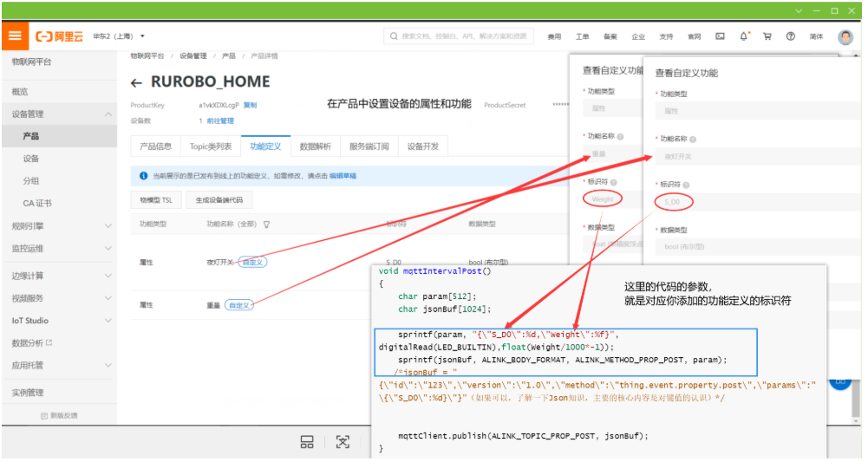Click the Aliyun logo

tap(59, 36)
